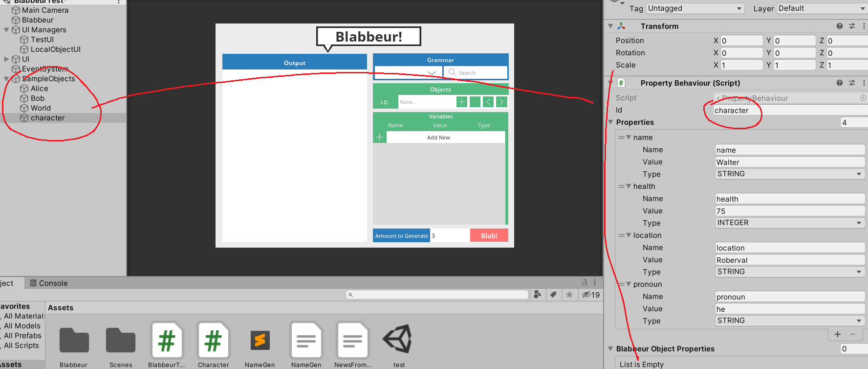Open the search by type filter icon
This screenshot has height=369, width=868.
(538, 295)
